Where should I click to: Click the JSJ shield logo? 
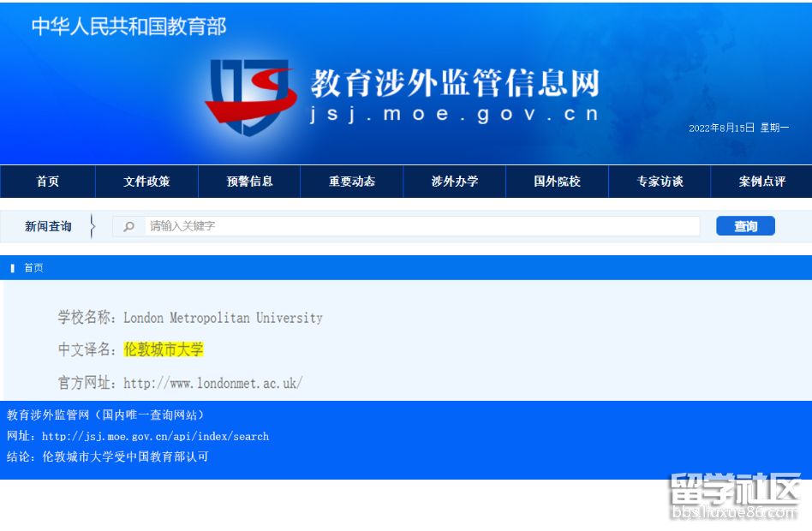tap(250, 96)
